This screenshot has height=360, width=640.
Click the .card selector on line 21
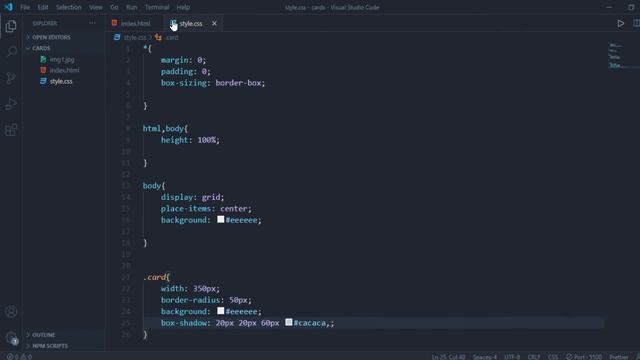pyautogui.click(x=156, y=277)
